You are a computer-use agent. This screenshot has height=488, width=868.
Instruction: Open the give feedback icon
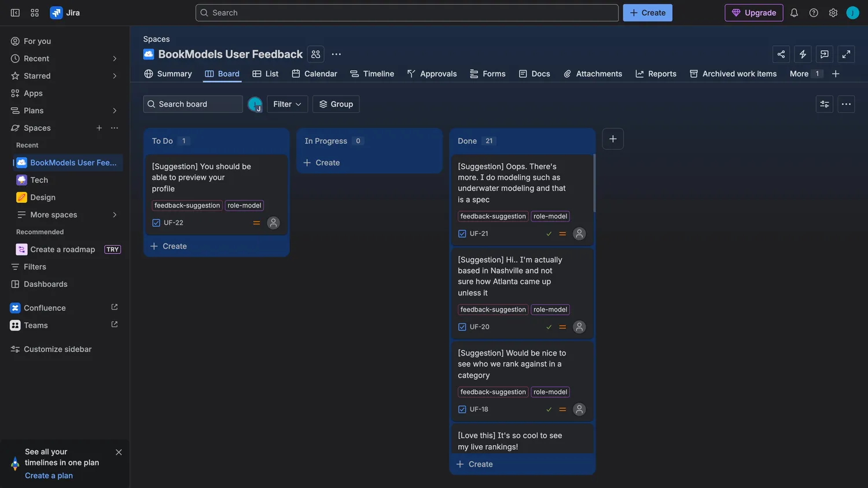tap(825, 54)
